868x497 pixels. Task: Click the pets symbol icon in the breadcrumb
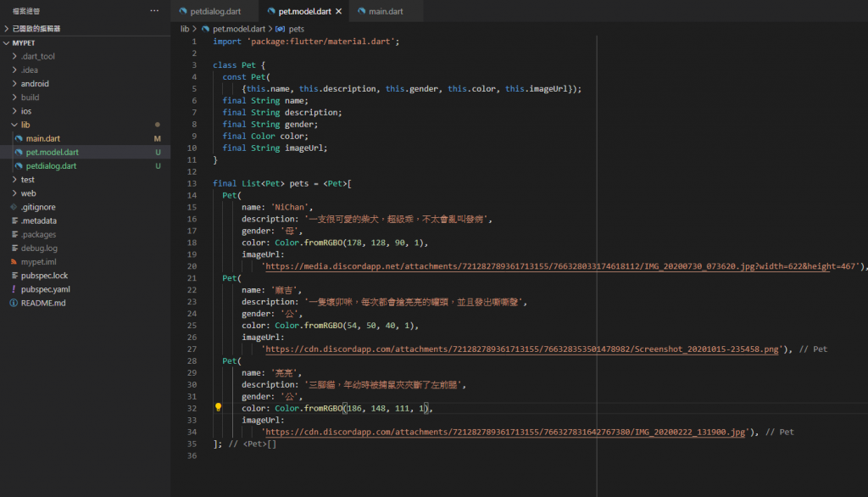click(x=281, y=29)
